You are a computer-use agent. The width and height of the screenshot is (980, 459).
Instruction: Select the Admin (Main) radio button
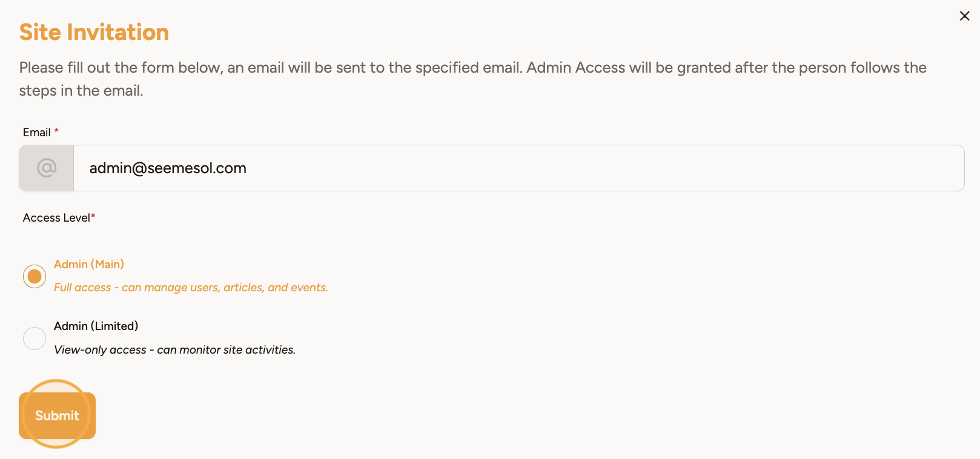click(x=35, y=276)
